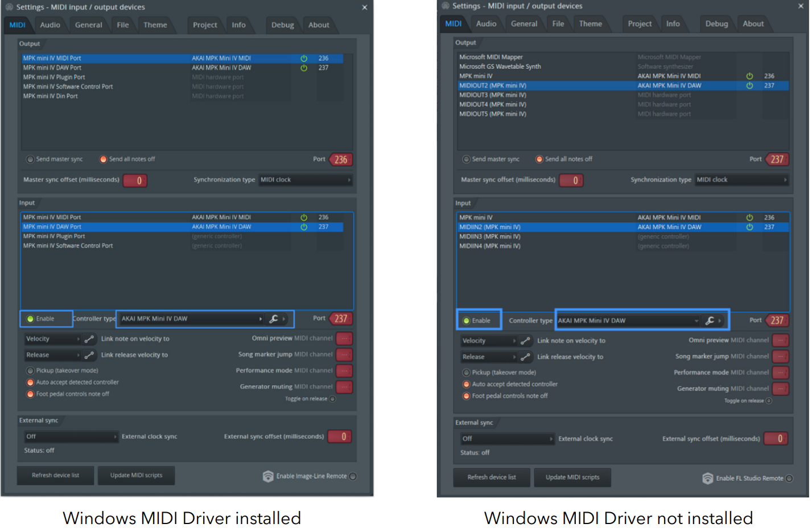Switch to Audio tab in left window
This screenshot has width=812, height=532.
click(50, 25)
